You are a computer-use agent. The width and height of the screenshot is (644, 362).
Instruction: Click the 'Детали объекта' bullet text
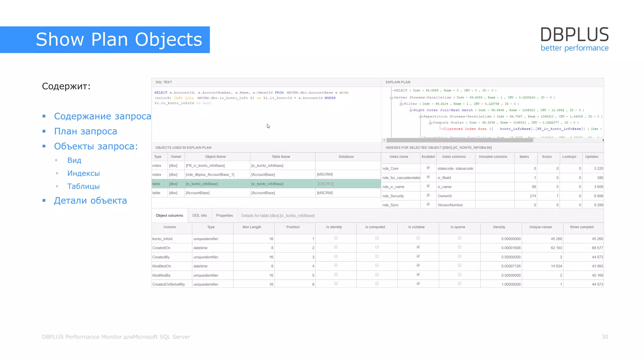click(90, 200)
